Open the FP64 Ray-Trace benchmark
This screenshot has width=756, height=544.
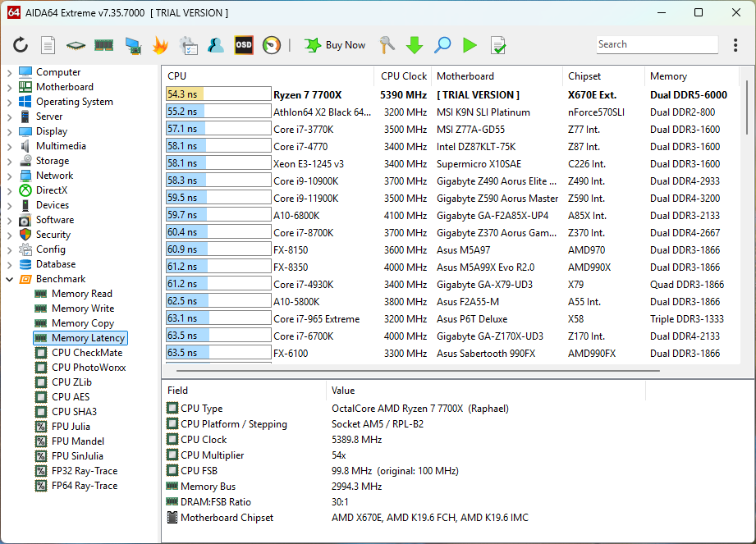point(85,486)
